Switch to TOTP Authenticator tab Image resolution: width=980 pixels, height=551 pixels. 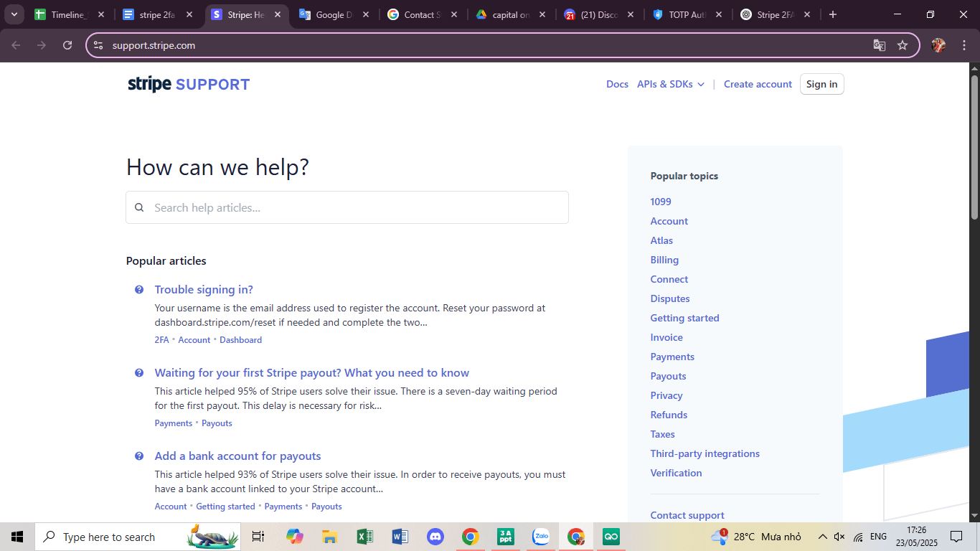pos(687,14)
